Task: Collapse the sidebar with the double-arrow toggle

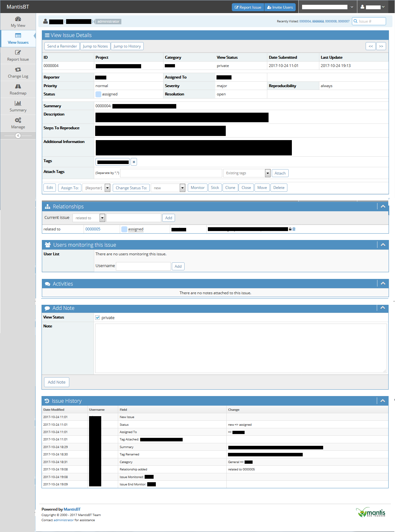Action: 18,136
